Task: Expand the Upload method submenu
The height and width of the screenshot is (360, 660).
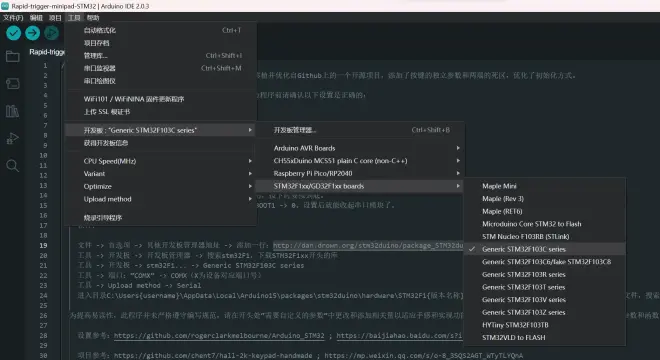Action: [x=161, y=199]
